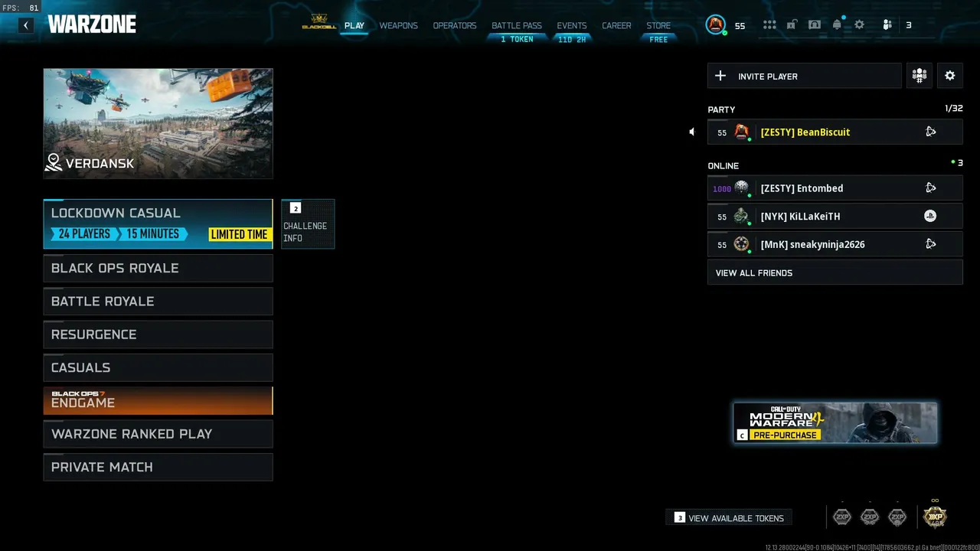Select Lockdown Casual game mode

[158, 223]
